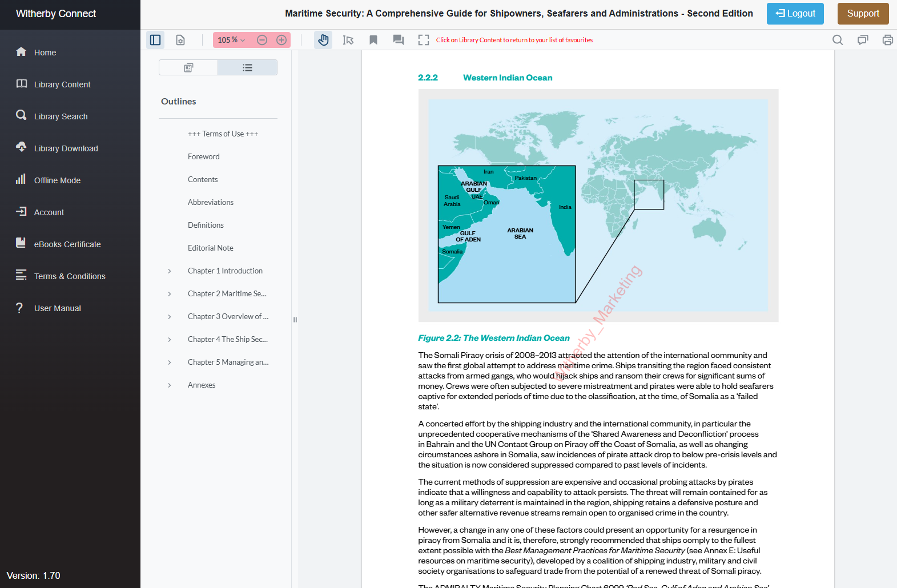Viewport: 897px width, 588px height.
Task: Zoom out with the minus icon
Action: 262,40
